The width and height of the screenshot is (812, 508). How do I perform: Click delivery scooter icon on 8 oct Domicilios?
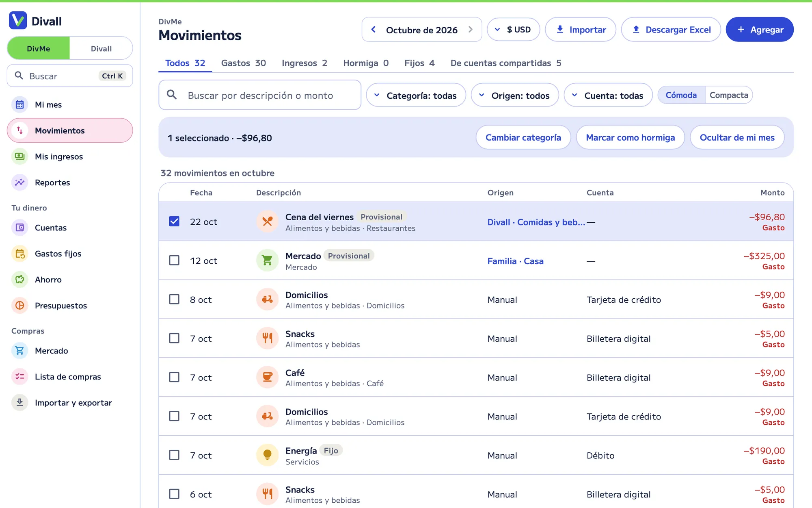tap(267, 300)
